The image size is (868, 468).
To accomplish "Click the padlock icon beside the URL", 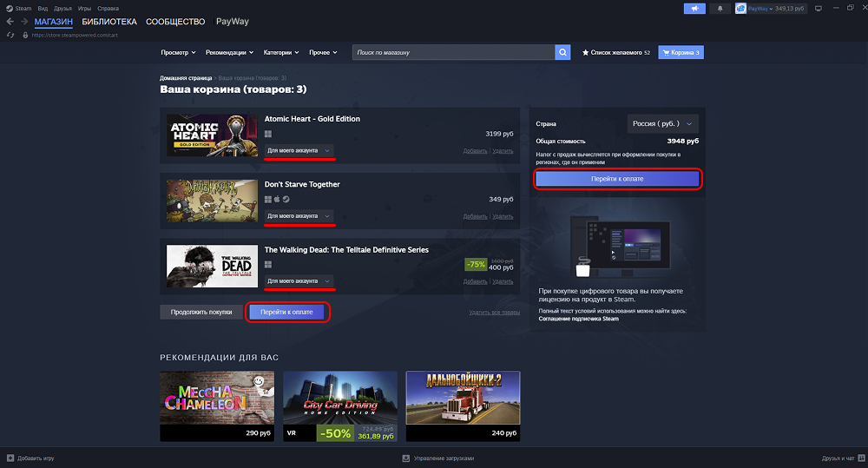I will (x=25, y=35).
